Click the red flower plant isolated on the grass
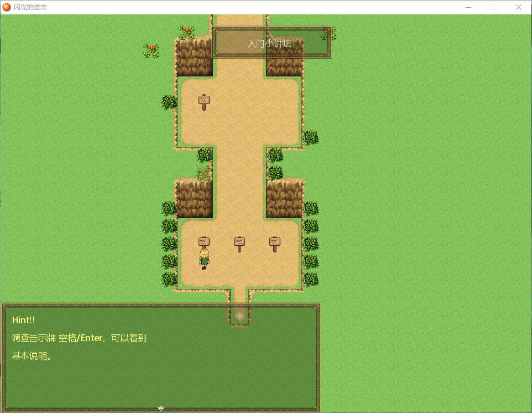Screen dimensions: 532x413 151,50
